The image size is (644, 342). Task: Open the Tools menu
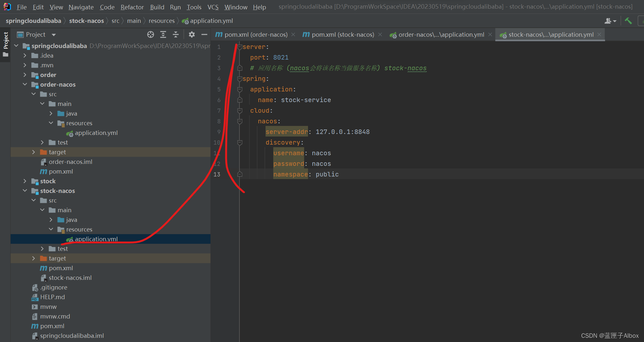[x=194, y=7]
